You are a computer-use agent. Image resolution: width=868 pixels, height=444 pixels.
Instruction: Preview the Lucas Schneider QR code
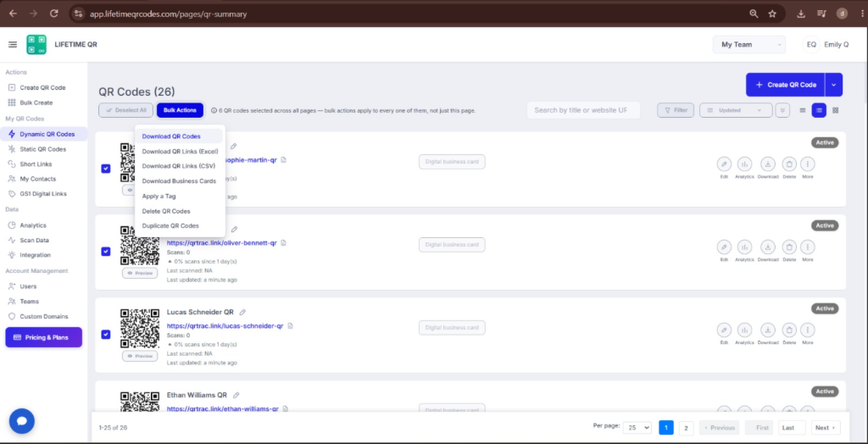pyautogui.click(x=140, y=356)
